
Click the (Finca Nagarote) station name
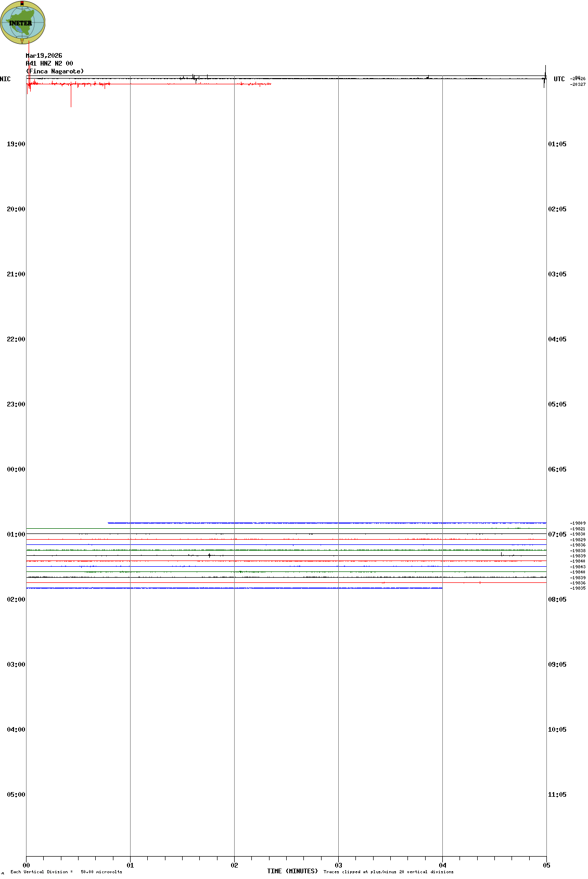(55, 71)
